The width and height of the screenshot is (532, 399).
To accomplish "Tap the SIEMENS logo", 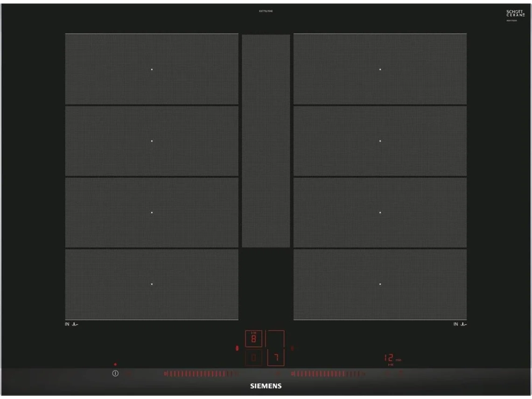I will click(x=266, y=386).
